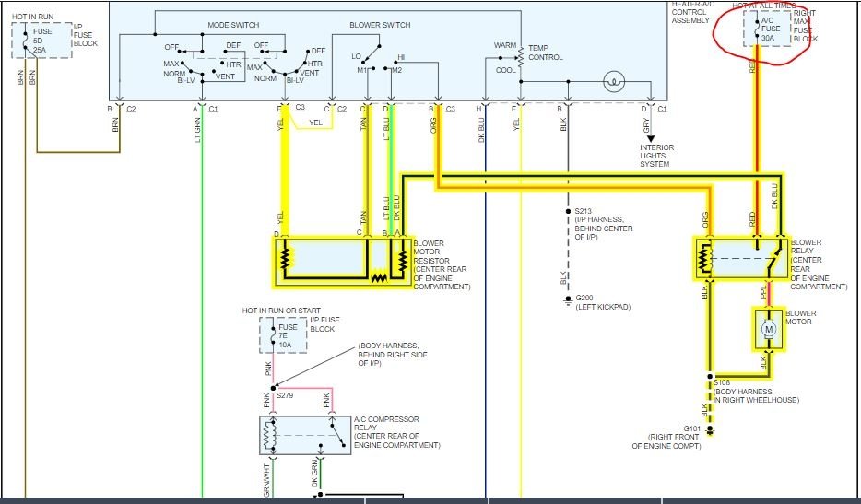This screenshot has width=861, height=504.
Task: Click the '(LEFT KICKPAD)' text
Action: point(603,307)
